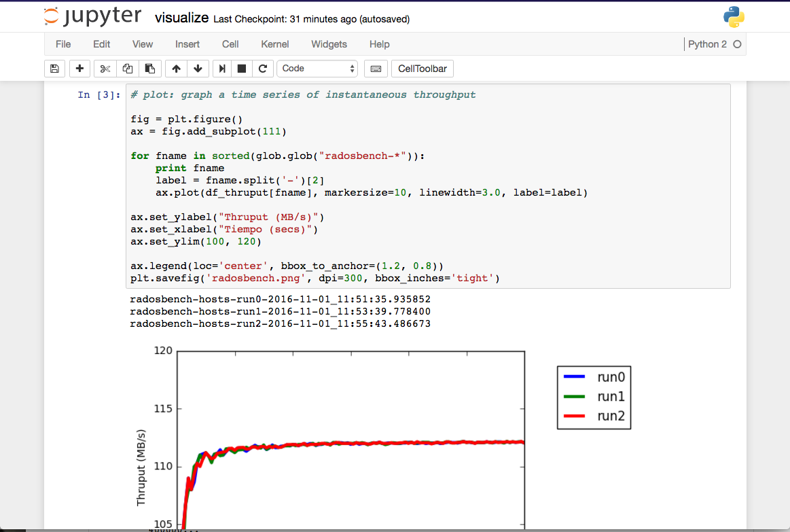Click legend label 'run1'
Viewport: 790px width, 532px height.
pyautogui.click(x=611, y=397)
